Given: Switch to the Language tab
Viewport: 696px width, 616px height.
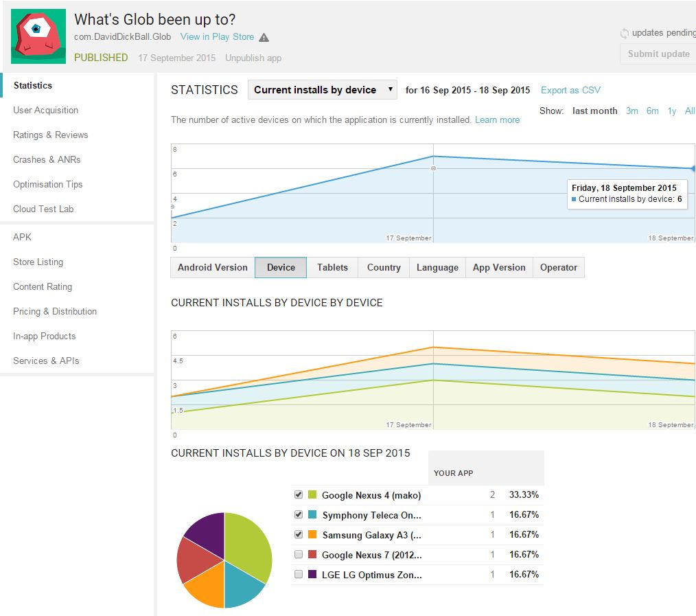Looking at the screenshot, I should [438, 267].
